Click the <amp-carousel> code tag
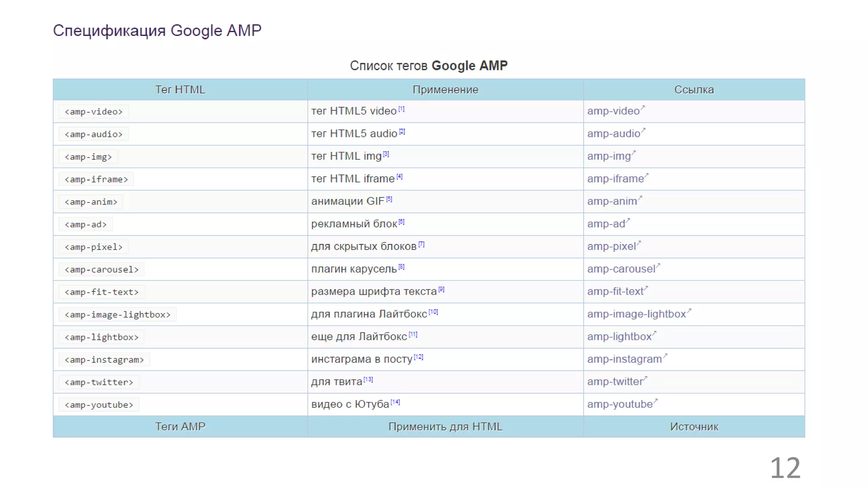This screenshot has height=488, width=868. (101, 269)
